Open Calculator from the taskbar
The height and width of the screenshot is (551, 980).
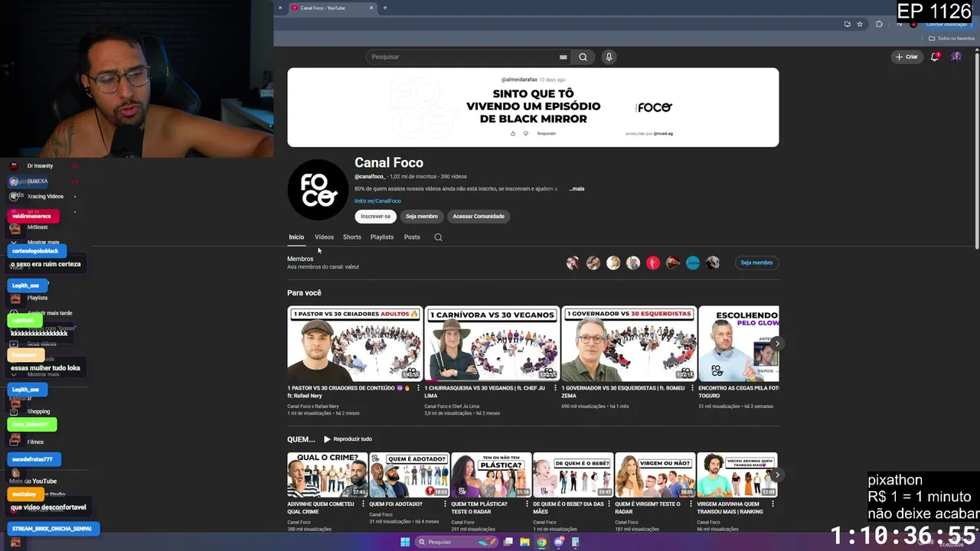pos(575,542)
